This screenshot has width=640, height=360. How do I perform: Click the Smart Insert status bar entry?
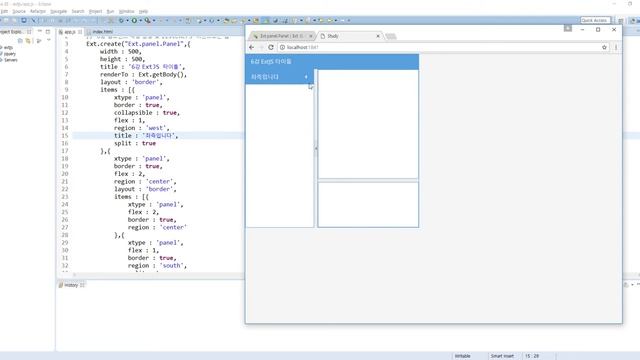click(502, 356)
